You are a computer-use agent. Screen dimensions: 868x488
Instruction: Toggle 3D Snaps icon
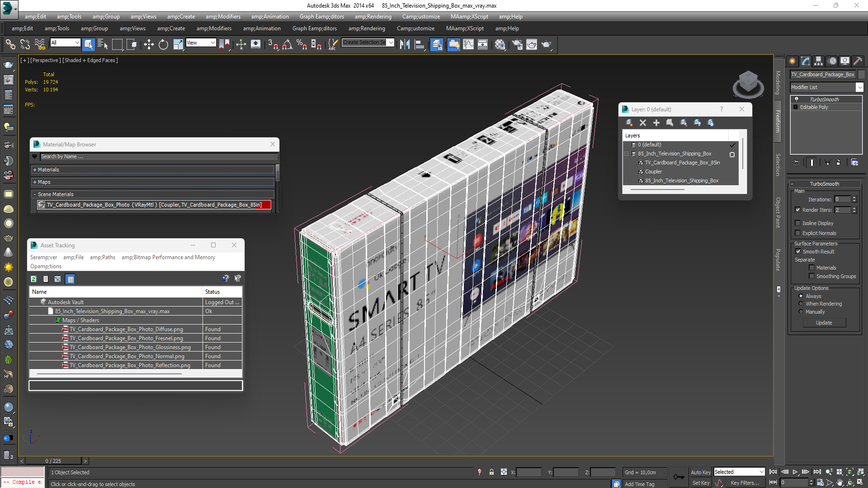(x=273, y=44)
